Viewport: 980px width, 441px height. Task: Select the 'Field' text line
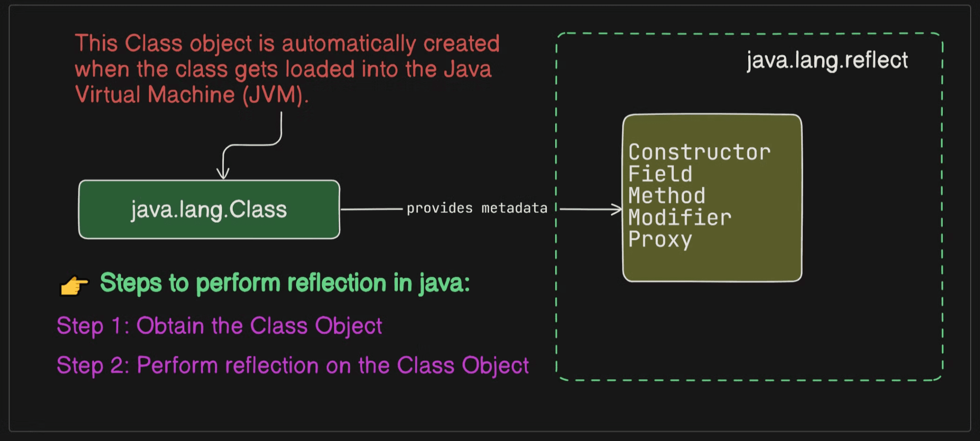(660, 174)
